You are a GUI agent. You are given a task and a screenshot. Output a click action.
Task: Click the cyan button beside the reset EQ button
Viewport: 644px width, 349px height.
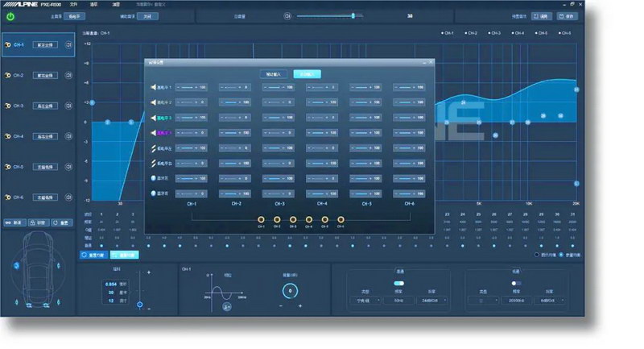(x=125, y=255)
